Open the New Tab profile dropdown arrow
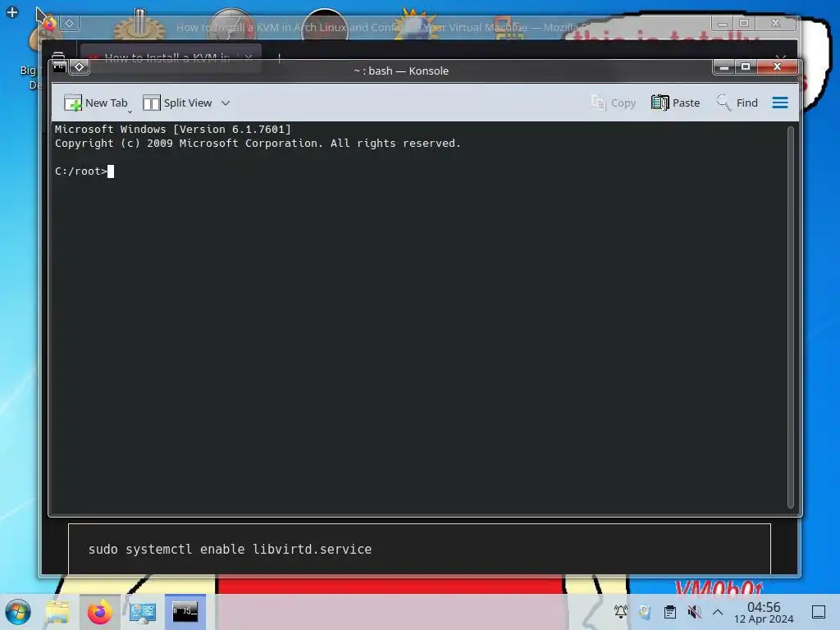 (x=130, y=112)
